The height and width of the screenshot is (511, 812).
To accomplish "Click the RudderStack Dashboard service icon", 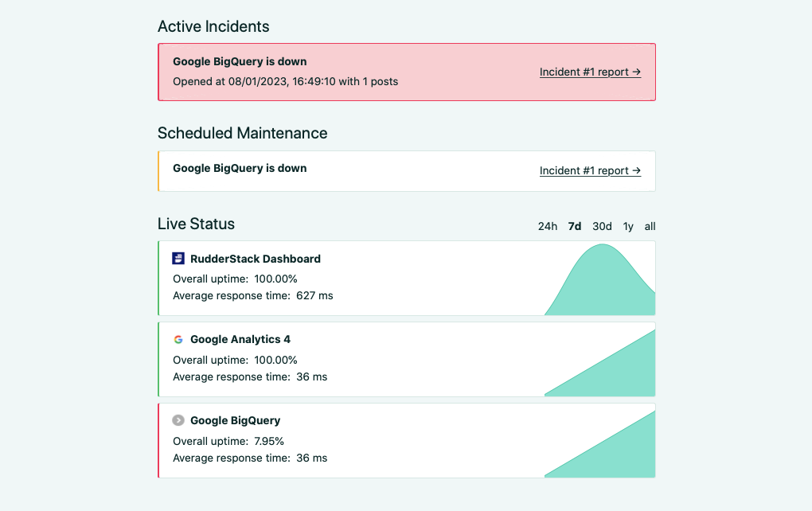I will coord(178,258).
